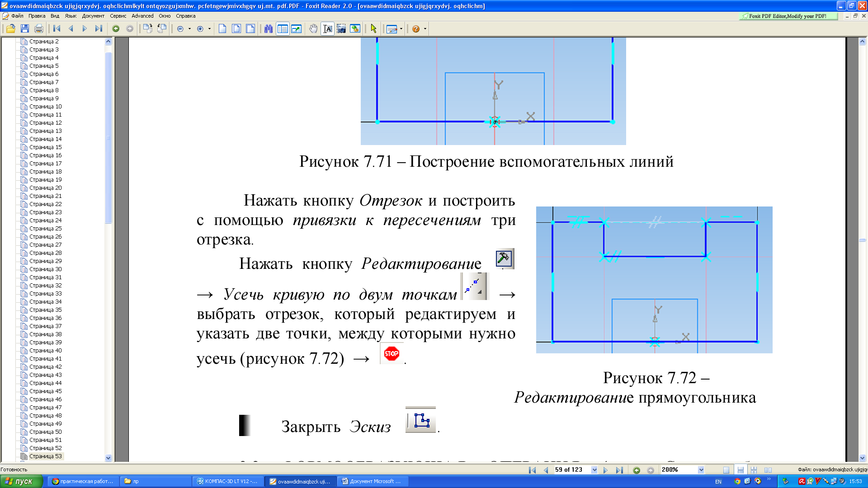868x488 pixels.
Task: Go to the first page via top toolbar
Action: coord(57,28)
